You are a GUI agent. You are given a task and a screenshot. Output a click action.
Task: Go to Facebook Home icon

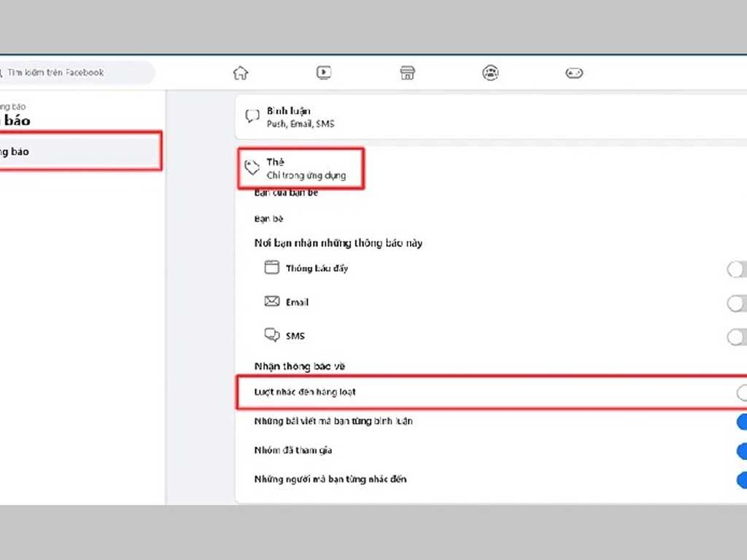pyautogui.click(x=241, y=73)
